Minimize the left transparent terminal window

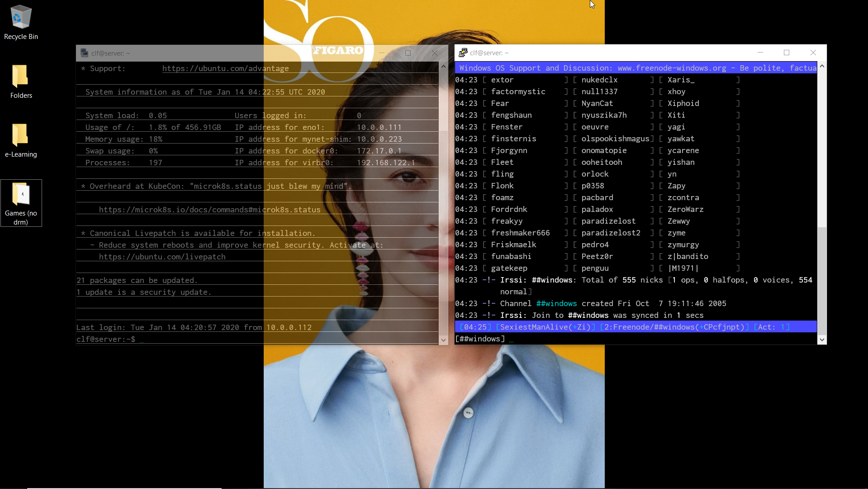tap(382, 53)
